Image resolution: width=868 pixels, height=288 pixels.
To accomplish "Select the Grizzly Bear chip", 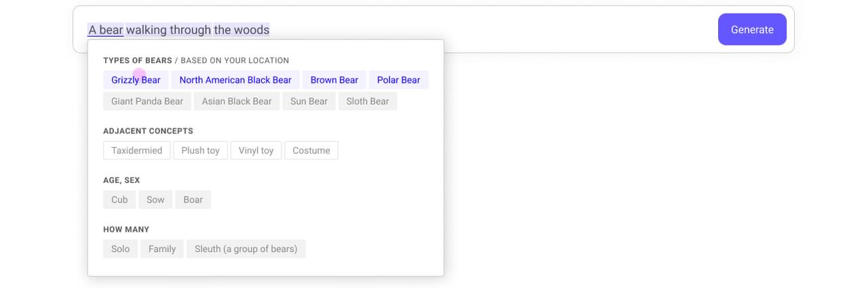I will pos(136,80).
